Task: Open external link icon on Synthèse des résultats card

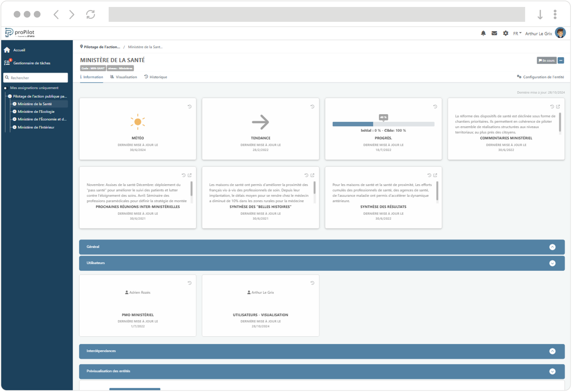Action: coord(435,175)
